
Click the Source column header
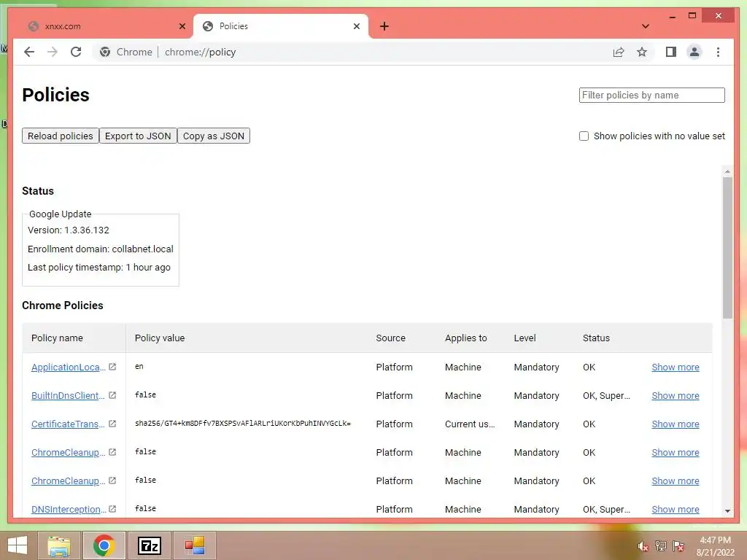pyautogui.click(x=391, y=338)
